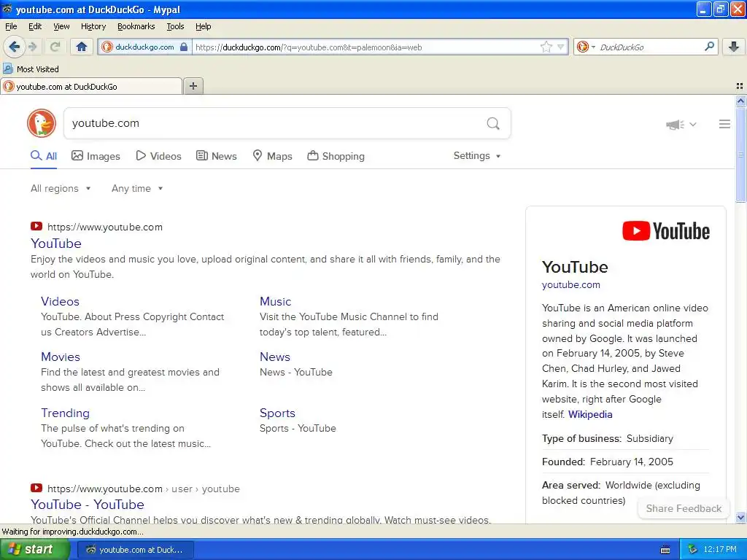Switch to the Shopping results tab
The height and width of the screenshot is (560, 747).
336,156
